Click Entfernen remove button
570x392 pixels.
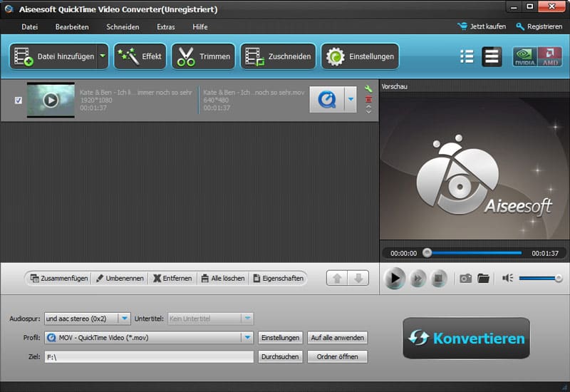(x=172, y=278)
